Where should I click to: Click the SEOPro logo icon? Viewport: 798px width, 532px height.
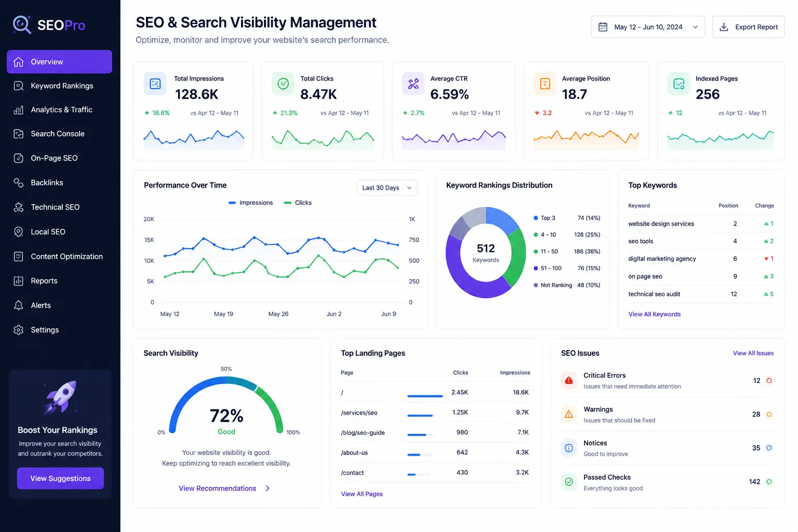pyautogui.click(x=22, y=24)
